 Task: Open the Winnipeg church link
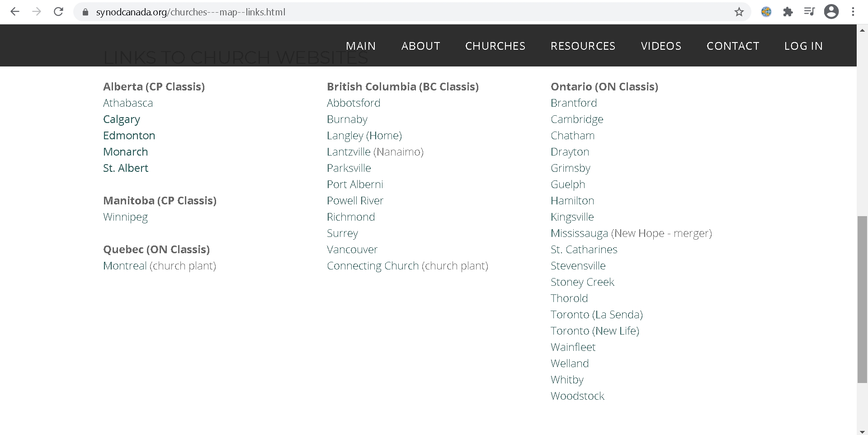tap(125, 217)
